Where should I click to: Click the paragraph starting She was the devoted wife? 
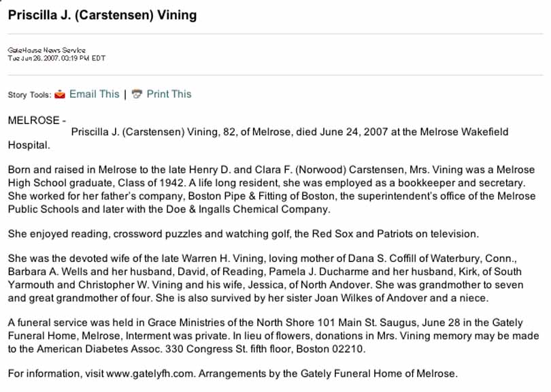pos(271,278)
